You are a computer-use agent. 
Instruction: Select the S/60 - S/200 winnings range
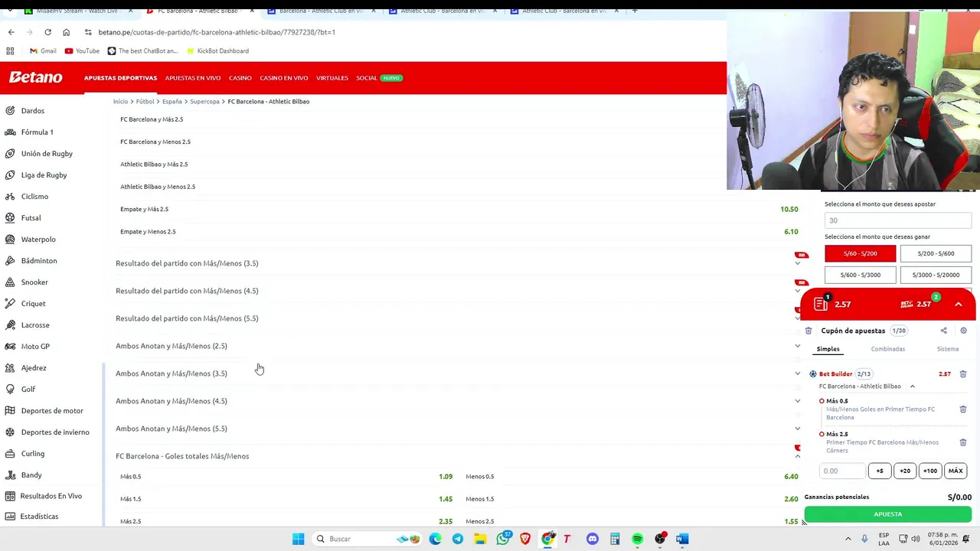tap(860, 253)
